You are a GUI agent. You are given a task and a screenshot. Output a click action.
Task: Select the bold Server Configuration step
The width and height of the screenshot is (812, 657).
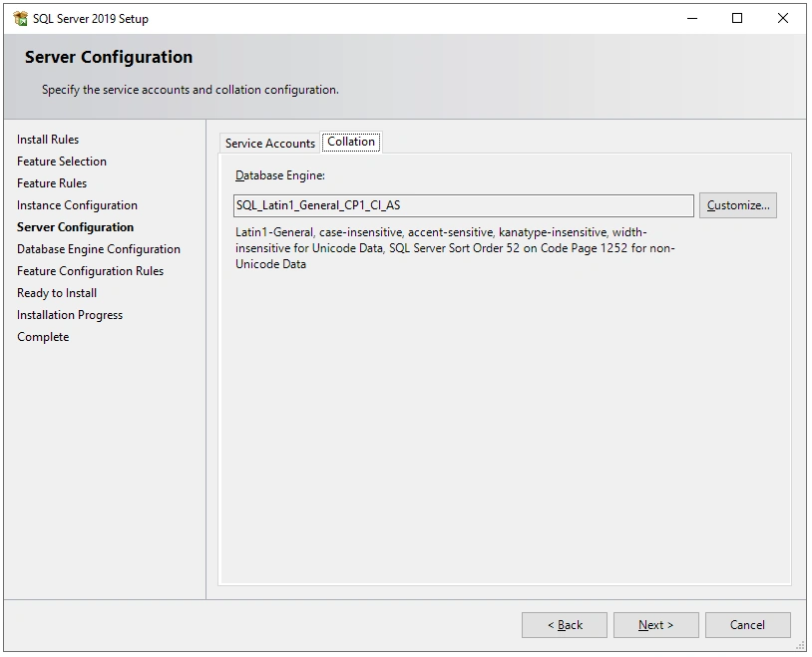(x=75, y=227)
